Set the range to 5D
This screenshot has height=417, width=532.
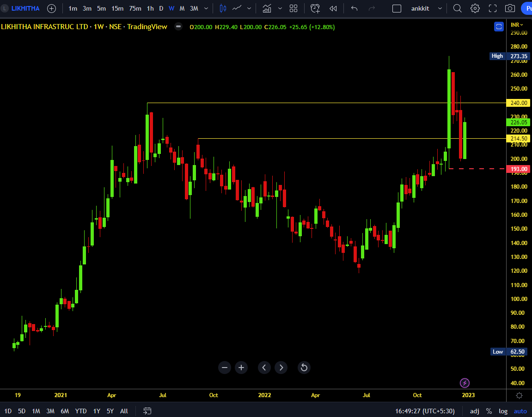[x=22, y=411]
